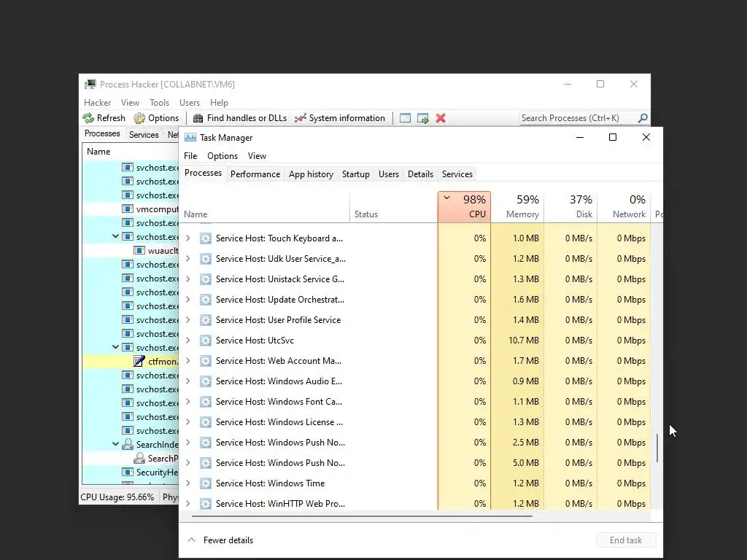Viewport: 747px width, 560px height.
Task: Click Task Manager vertical scrollbar thumb
Action: coord(657,448)
